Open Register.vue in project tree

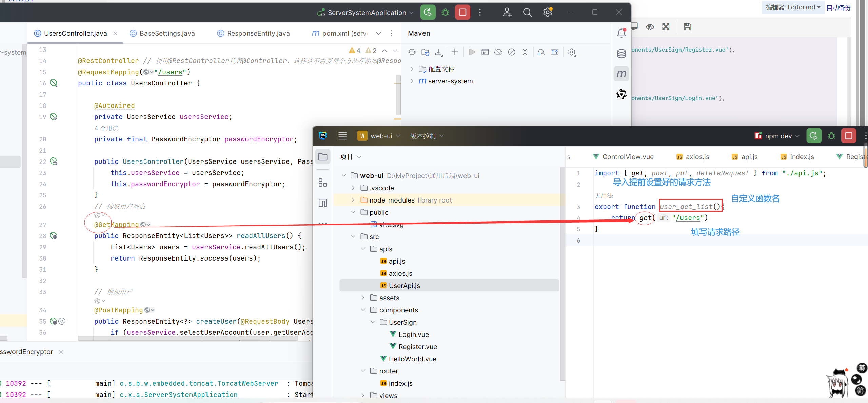414,346
